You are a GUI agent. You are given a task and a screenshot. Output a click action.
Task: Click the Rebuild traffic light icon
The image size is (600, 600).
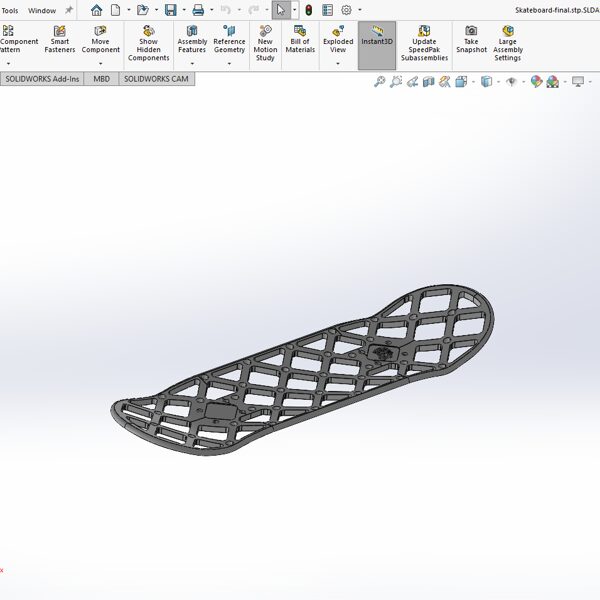(308, 10)
